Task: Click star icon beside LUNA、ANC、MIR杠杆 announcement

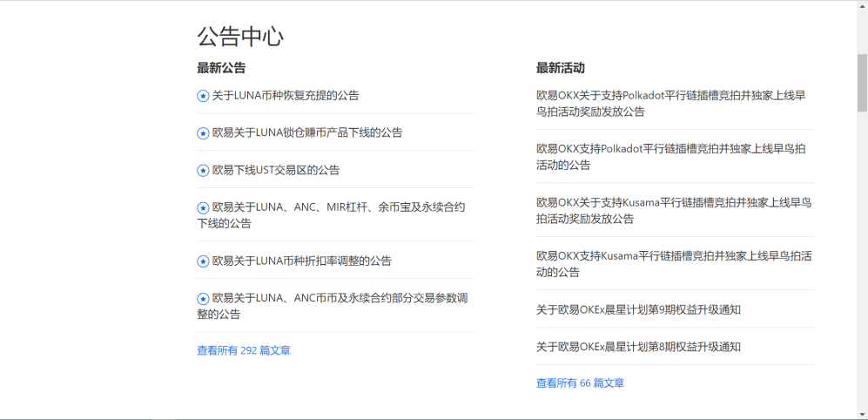Action: [203, 207]
